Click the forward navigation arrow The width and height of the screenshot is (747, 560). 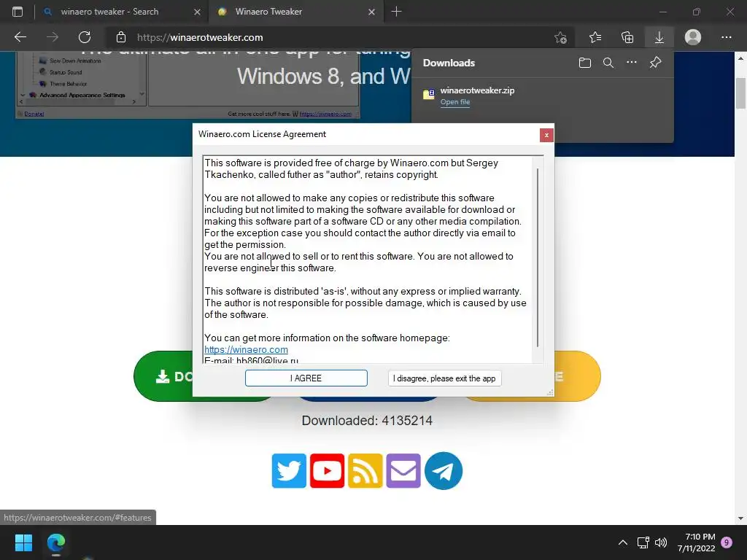pyautogui.click(x=53, y=37)
